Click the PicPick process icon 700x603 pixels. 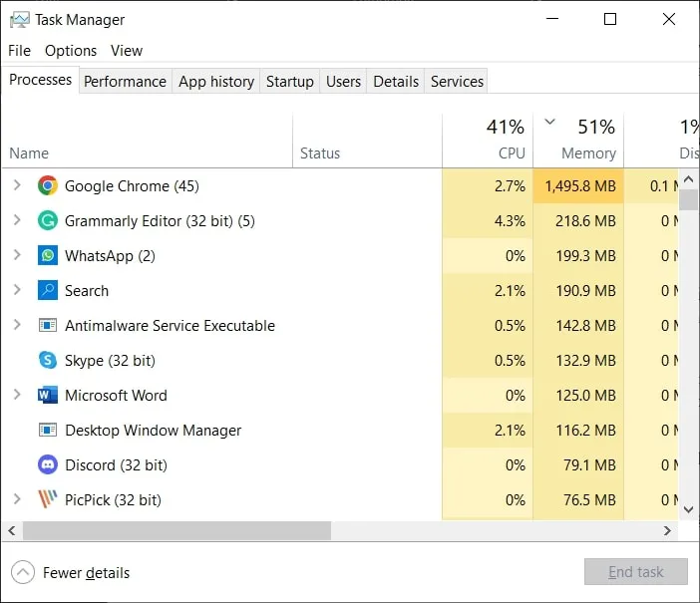click(48, 500)
